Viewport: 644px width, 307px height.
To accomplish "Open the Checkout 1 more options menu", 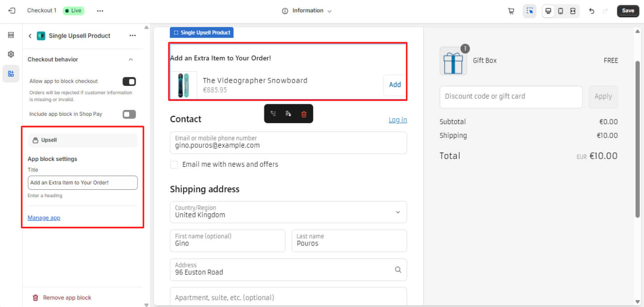I will (100, 11).
